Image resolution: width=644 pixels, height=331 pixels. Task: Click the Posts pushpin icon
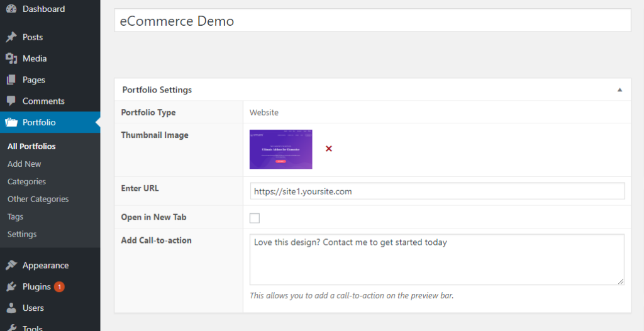11,37
